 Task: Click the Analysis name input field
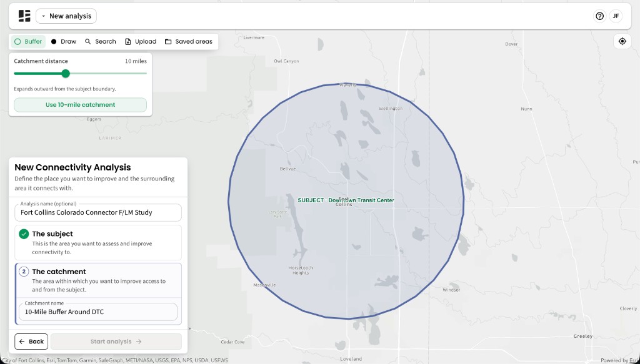(x=98, y=212)
